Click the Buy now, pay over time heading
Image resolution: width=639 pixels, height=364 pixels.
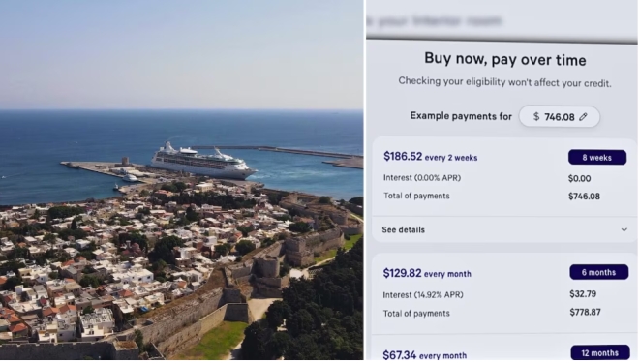[505, 59]
